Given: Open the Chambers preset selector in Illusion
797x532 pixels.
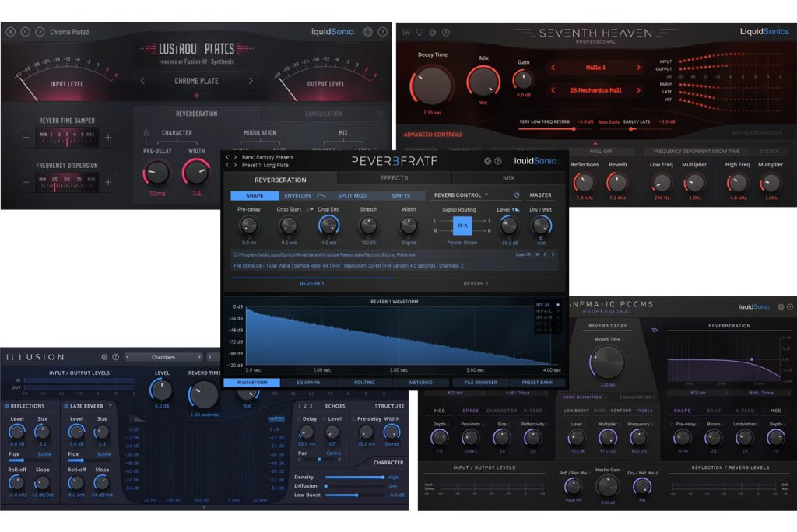Looking at the screenshot, I should click(163, 357).
